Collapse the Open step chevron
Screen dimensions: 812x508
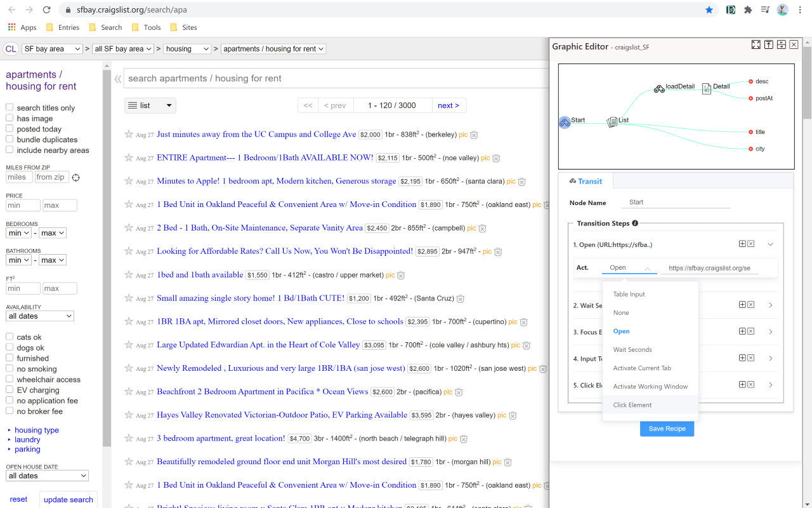(x=770, y=244)
